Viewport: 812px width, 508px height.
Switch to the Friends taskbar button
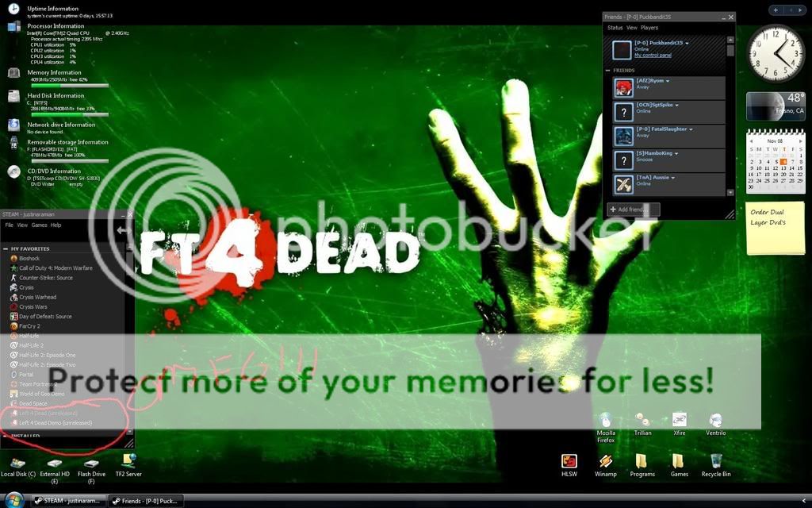click(147, 501)
